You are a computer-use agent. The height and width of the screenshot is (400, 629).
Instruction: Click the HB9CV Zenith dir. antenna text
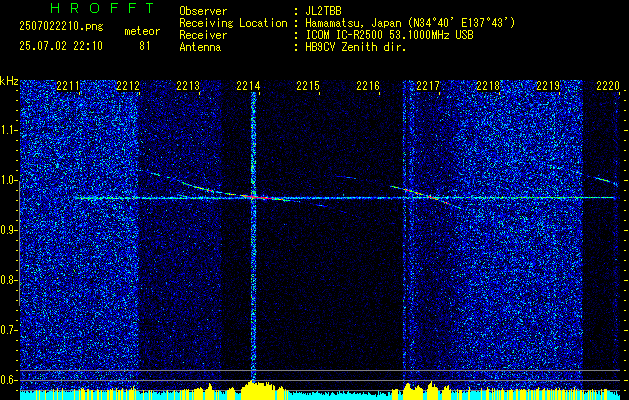(x=355, y=47)
